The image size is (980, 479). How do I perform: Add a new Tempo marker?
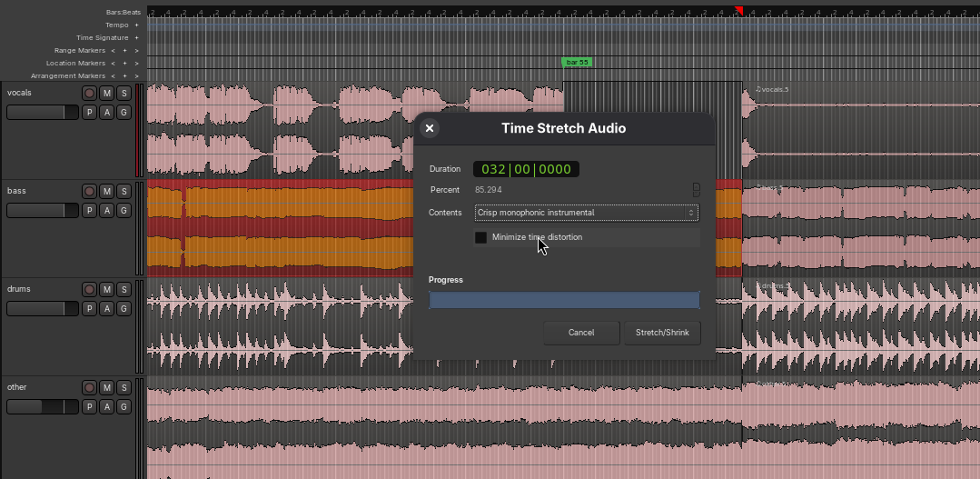point(136,25)
